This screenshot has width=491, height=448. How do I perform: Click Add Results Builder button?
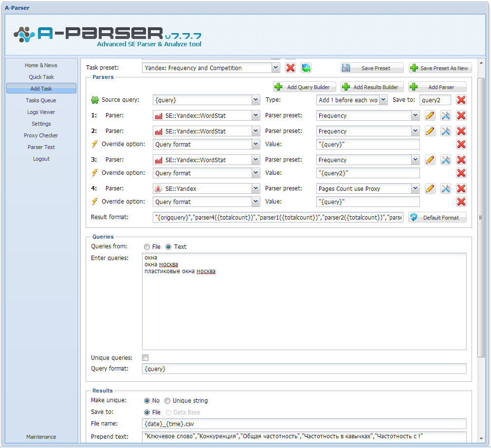coord(372,87)
